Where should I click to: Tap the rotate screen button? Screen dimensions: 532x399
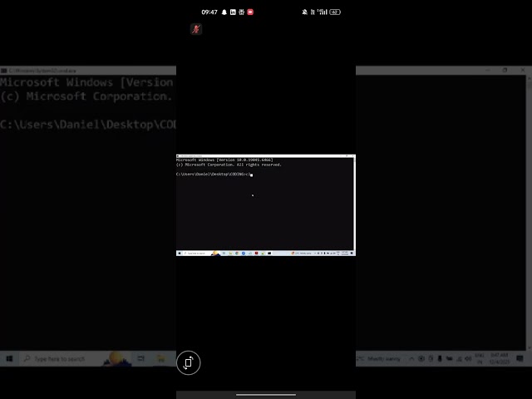pyautogui.click(x=189, y=362)
